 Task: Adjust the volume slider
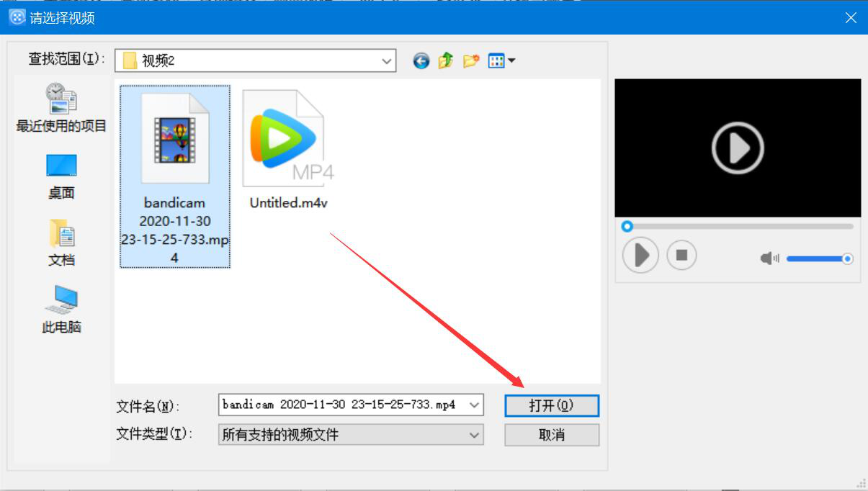(x=820, y=258)
